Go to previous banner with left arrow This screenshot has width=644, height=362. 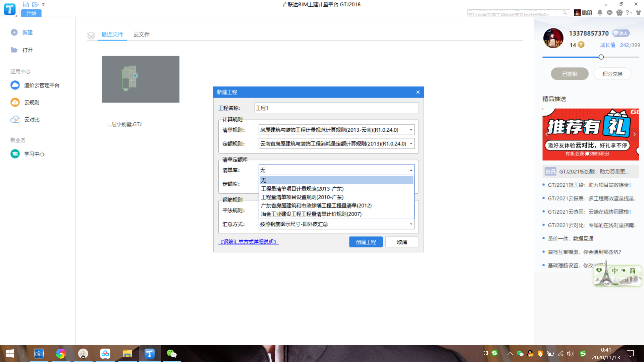547,134
